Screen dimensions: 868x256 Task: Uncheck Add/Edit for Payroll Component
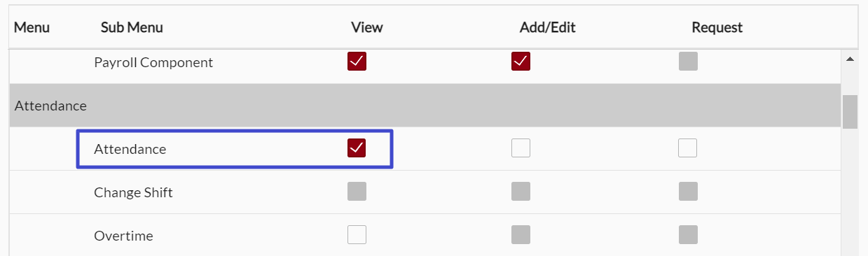tap(521, 62)
